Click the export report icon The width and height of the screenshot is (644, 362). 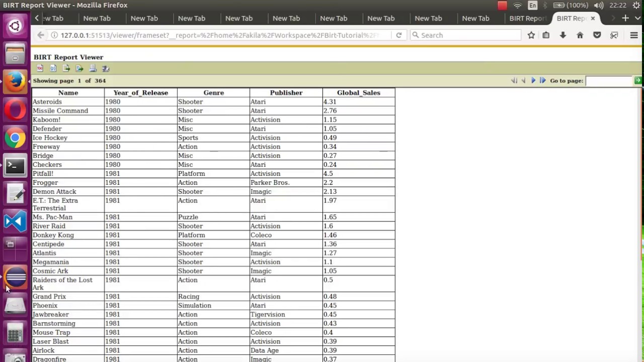pos(79,68)
